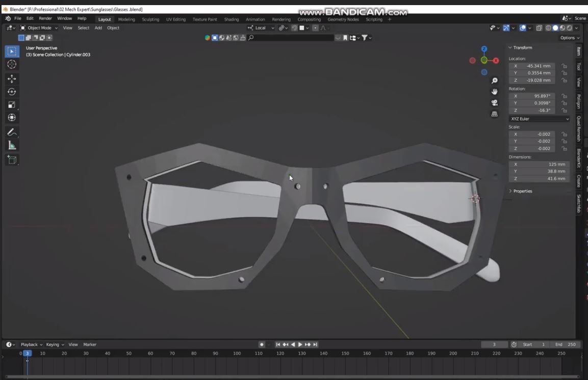Image resolution: width=588 pixels, height=380 pixels.
Task: Click the blue Z axis gizmo ball
Action: (484, 49)
